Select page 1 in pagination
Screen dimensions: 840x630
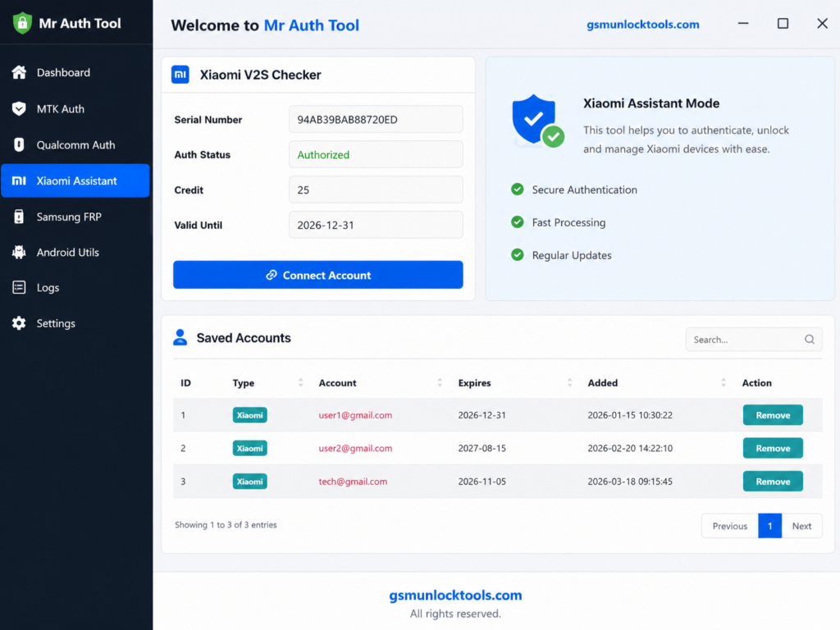click(769, 526)
